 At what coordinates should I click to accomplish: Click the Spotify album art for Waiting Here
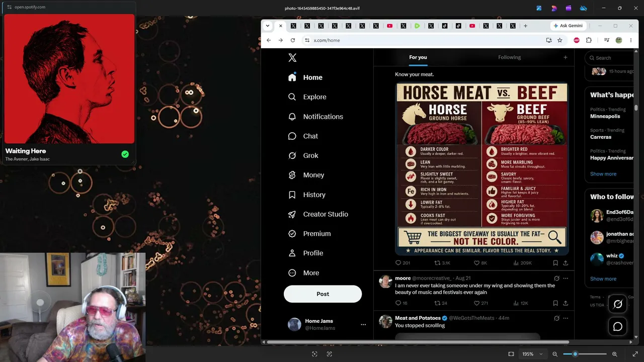[69, 79]
